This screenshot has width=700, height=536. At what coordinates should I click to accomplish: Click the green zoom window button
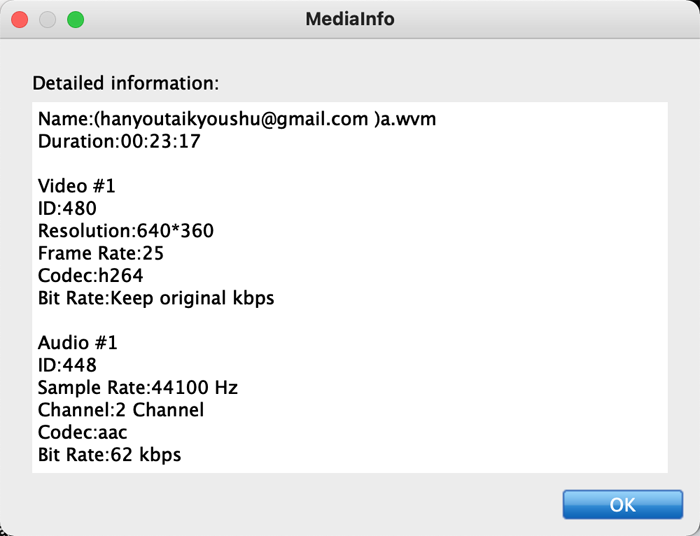(x=75, y=20)
